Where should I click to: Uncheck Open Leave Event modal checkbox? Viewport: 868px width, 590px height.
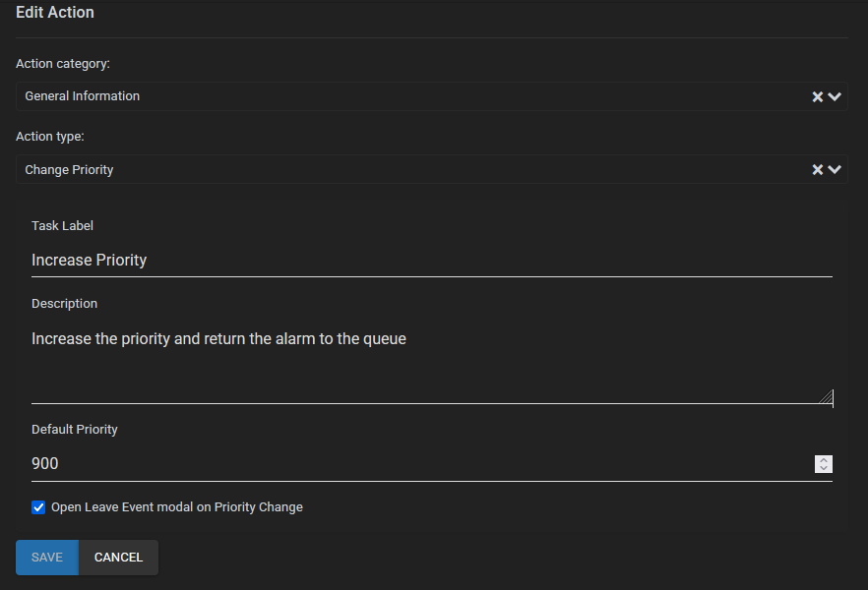[x=38, y=507]
